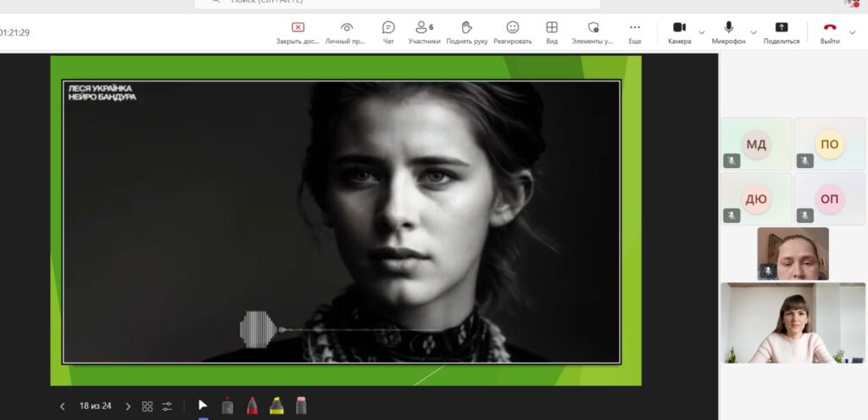Select the eraser tool

pyautogui.click(x=300, y=406)
